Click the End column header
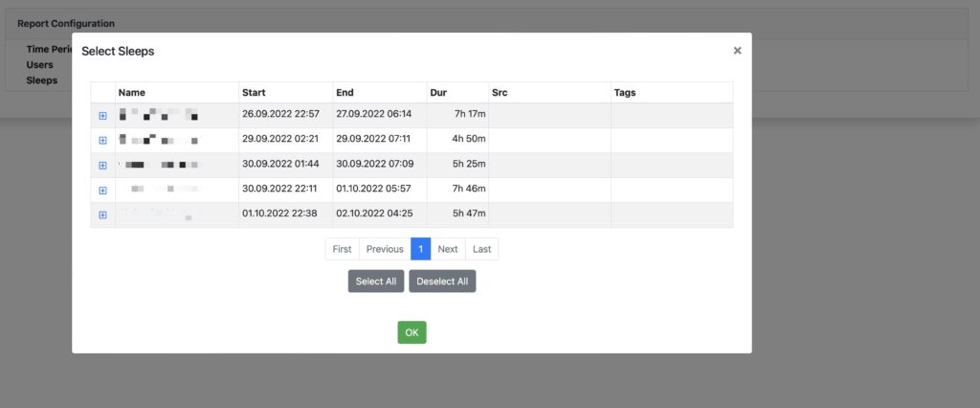The image size is (980, 408). [380, 93]
